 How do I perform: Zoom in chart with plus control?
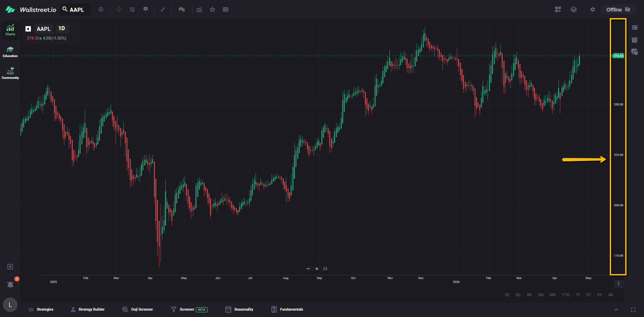(317, 269)
